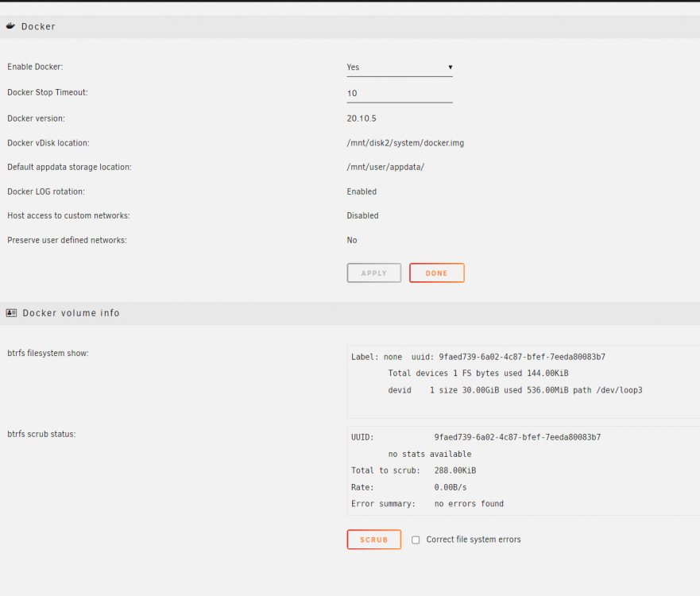The image size is (700, 596).
Task: Click the Docker whale icon in header
Action: [10, 26]
